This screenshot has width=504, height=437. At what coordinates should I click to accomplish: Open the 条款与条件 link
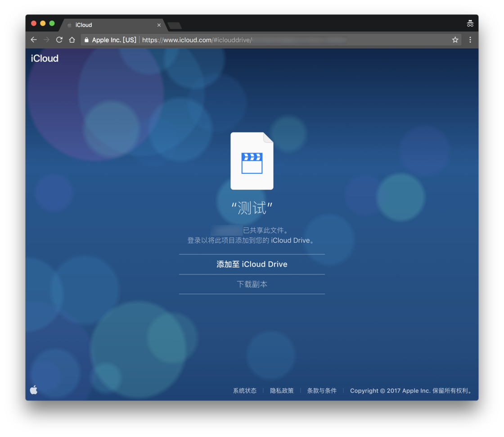[x=322, y=391]
